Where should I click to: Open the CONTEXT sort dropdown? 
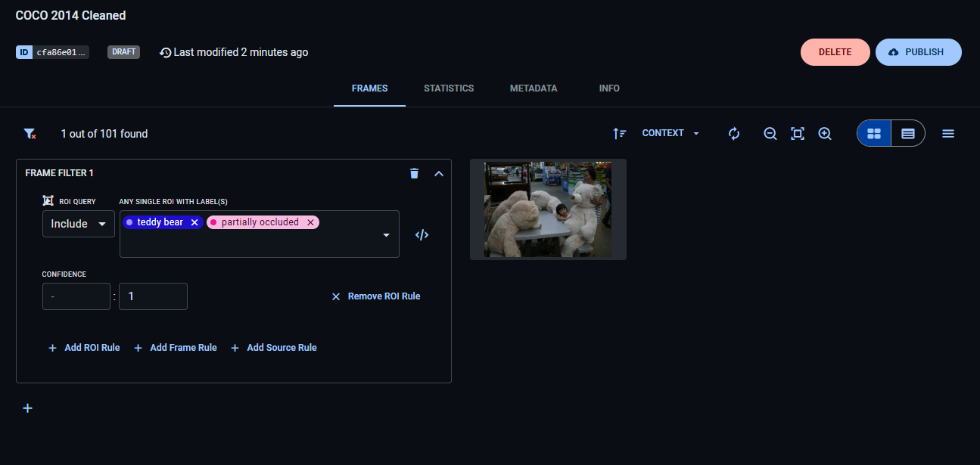point(670,133)
